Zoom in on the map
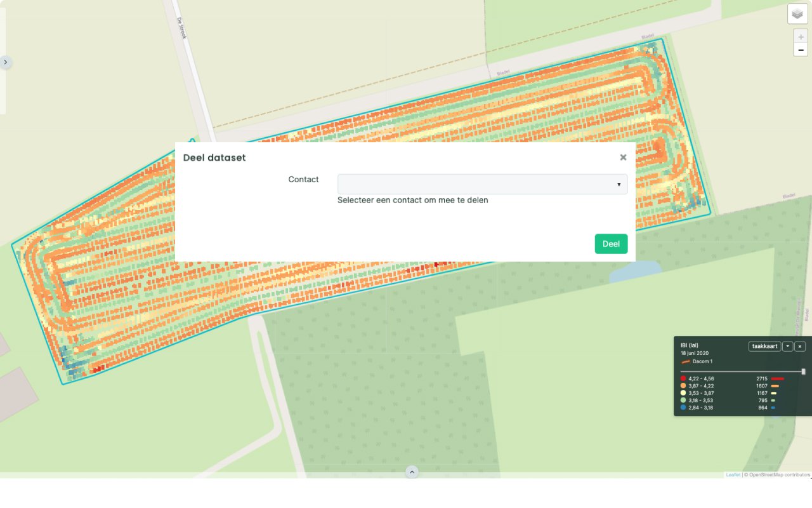 tap(801, 37)
